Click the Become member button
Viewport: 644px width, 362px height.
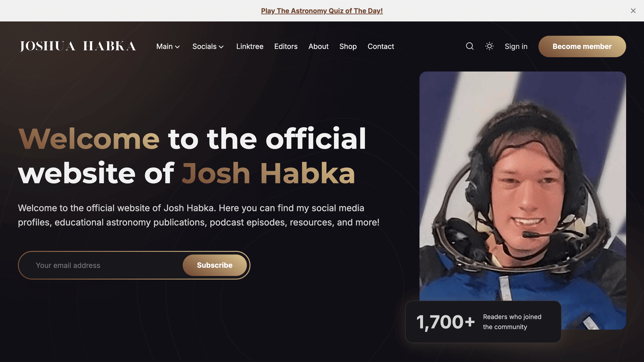pyautogui.click(x=582, y=46)
